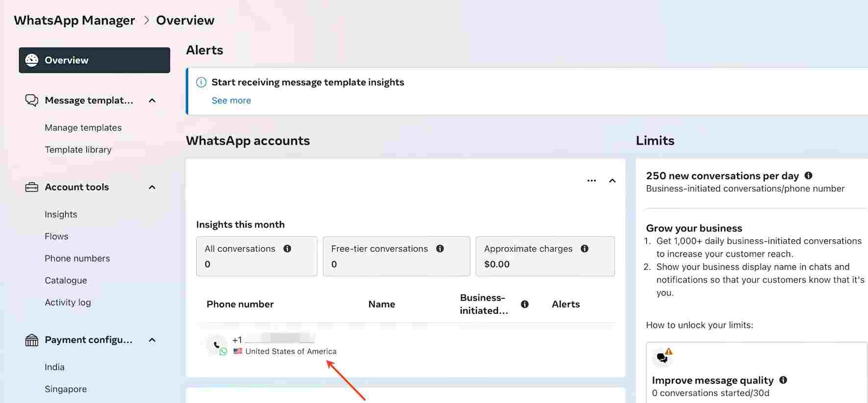The image size is (868, 403).
Task: Collapse the Message templates sidebar section
Action: [x=152, y=101]
